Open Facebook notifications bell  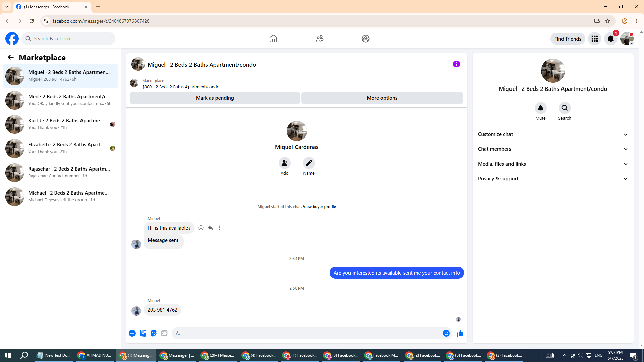[610, 39]
